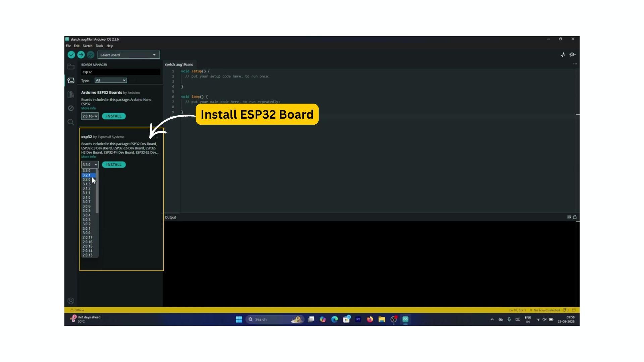Viewport: 644px width, 362px height.
Task: Open Task View from the taskbar
Action: coord(311,319)
